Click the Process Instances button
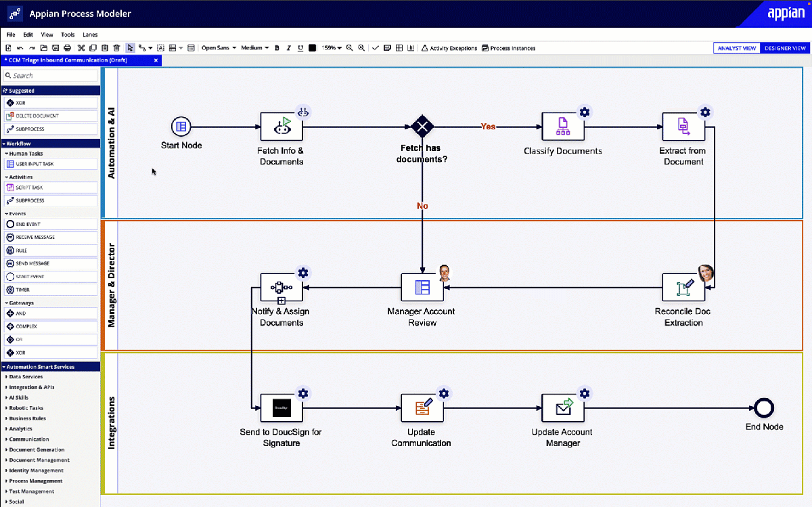Viewport: 812px width, 507px height. [508, 48]
